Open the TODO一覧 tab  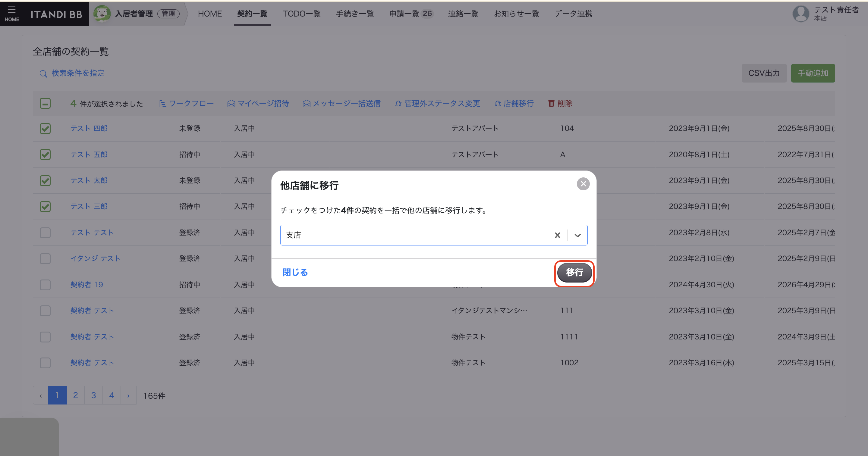pyautogui.click(x=301, y=14)
